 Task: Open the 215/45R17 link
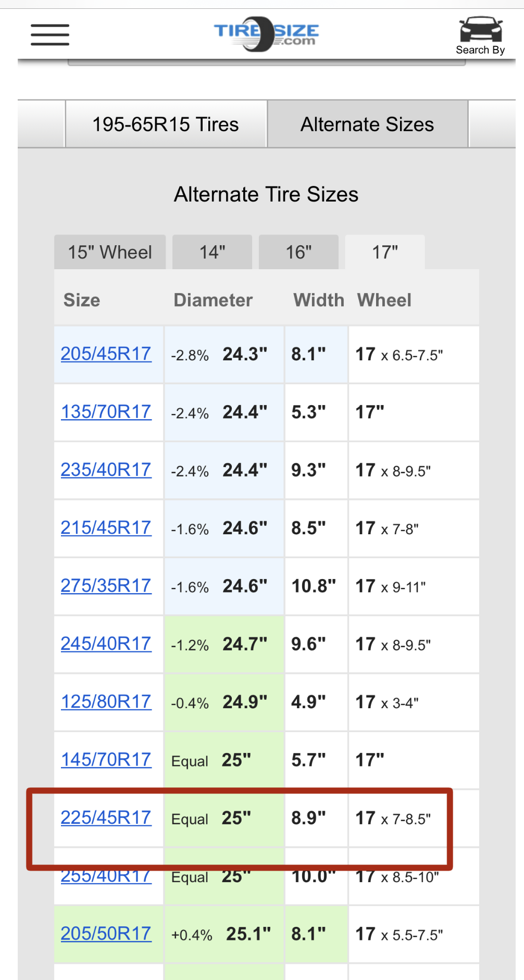106,528
